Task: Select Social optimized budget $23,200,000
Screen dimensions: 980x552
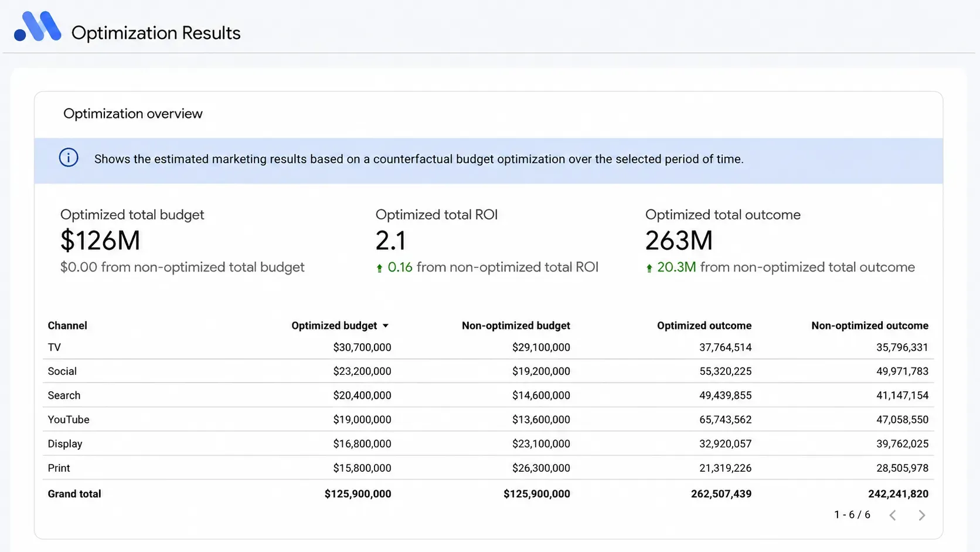Action: (x=362, y=371)
